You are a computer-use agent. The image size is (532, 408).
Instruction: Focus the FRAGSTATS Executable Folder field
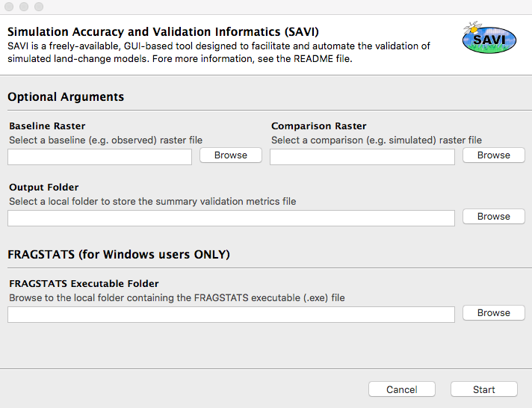pos(231,315)
